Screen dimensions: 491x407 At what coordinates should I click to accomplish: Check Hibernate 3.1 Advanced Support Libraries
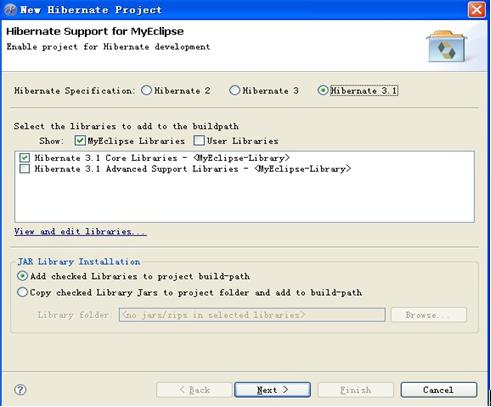24,169
